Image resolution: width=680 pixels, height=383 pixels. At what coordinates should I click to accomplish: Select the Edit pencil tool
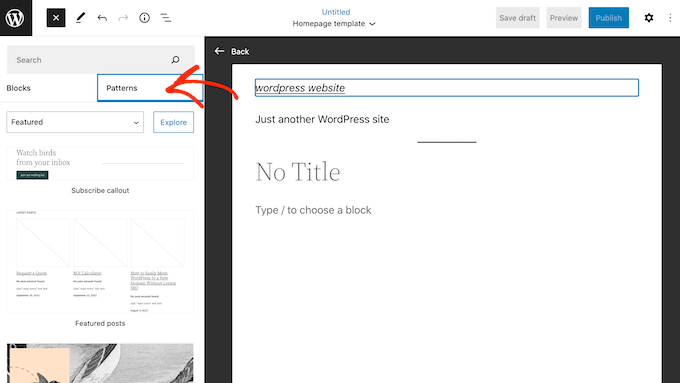pos(80,18)
